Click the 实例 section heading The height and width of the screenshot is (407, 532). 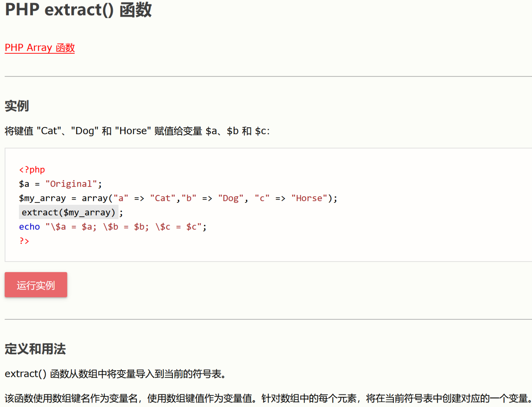click(x=17, y=106)
